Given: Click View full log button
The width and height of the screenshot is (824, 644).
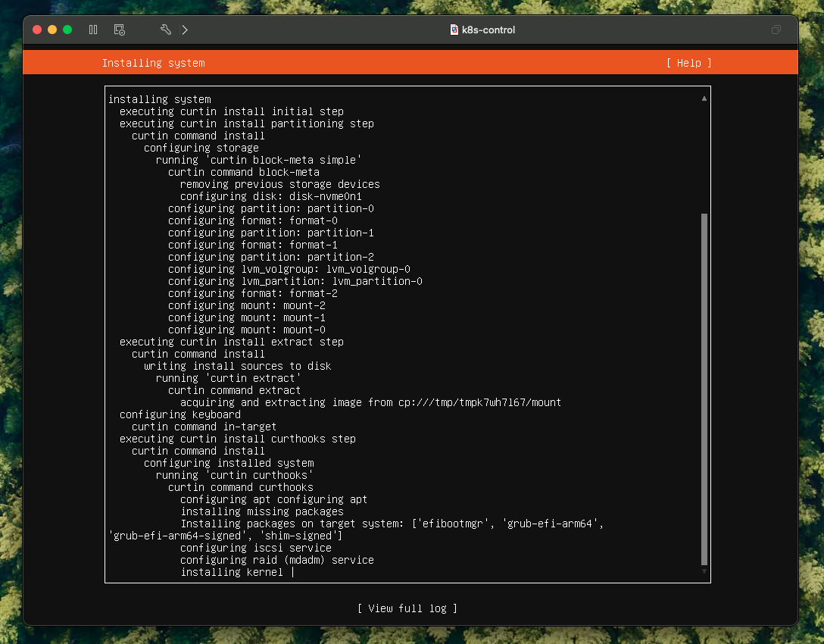Looking at the screenshot, I should [407, 608].
